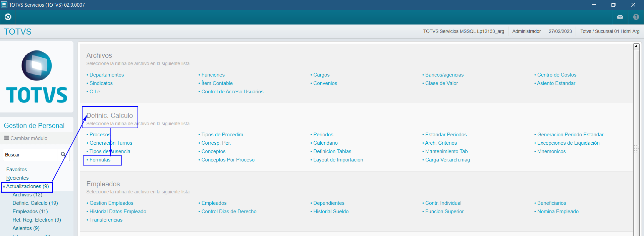Click Administrador user label in header

point(527,31)
